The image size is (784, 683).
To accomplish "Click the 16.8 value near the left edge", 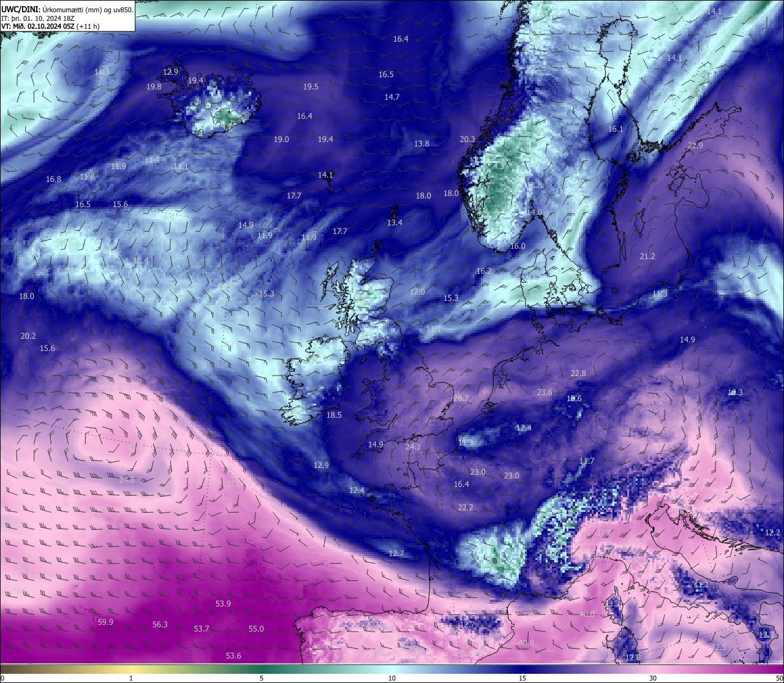I will coord(54,179).
